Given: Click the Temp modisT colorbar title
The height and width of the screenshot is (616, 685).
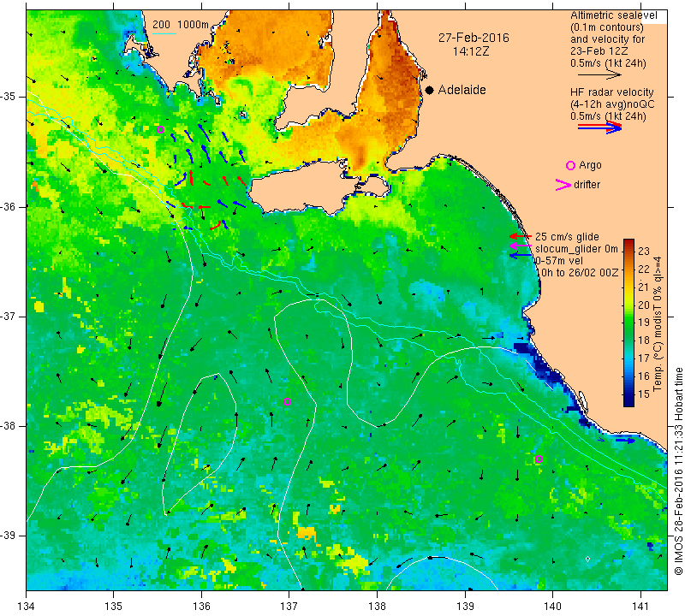Looking at the screenshot, I should [x=657, y=324].
